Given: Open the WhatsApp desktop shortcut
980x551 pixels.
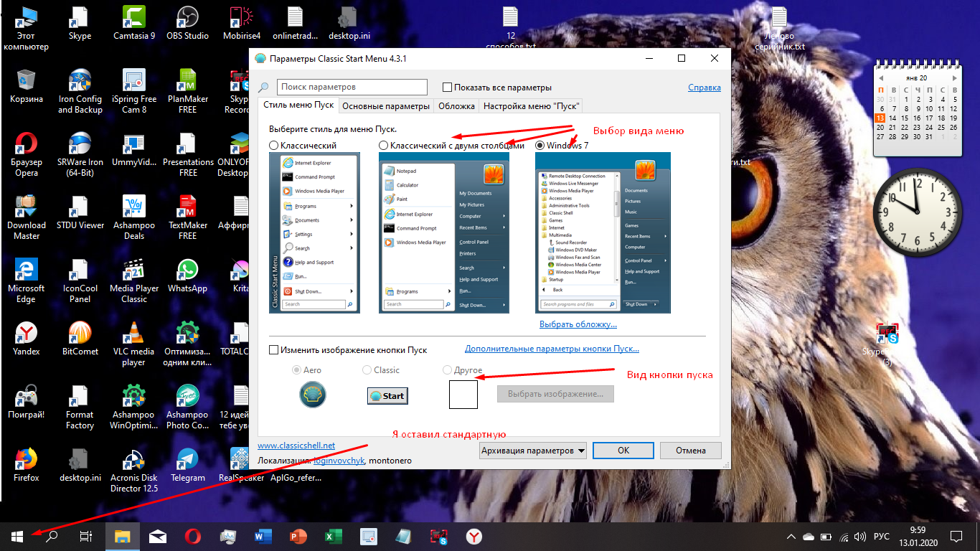Looking at the screenshot, I should click(x=187, y=275).
